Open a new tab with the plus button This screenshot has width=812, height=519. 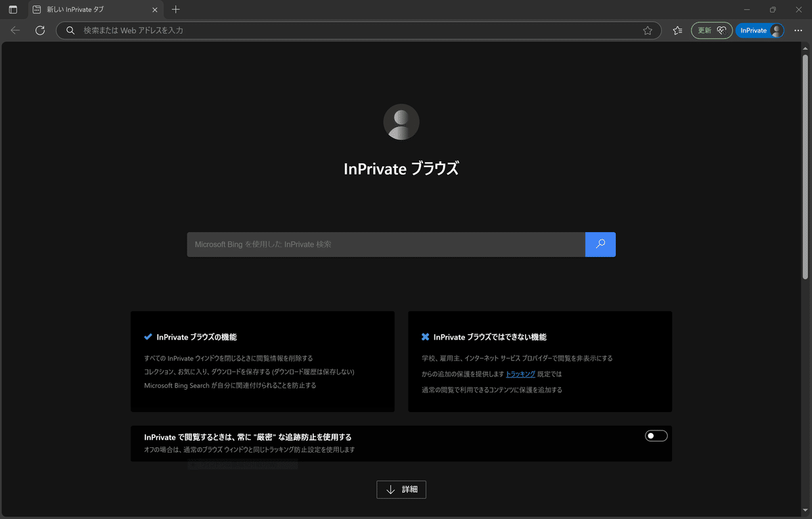tap(175, 9)
